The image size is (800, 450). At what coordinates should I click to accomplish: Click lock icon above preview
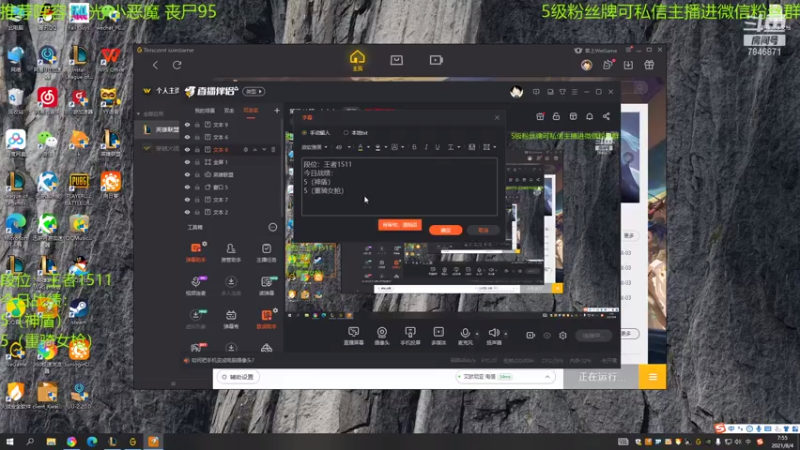click(556, 116)
